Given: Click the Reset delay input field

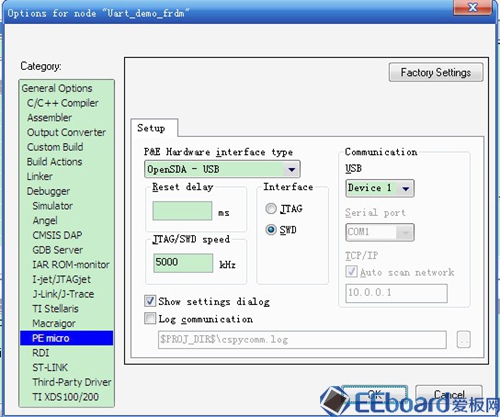Looking at the screenshot, I should [182, 211].
